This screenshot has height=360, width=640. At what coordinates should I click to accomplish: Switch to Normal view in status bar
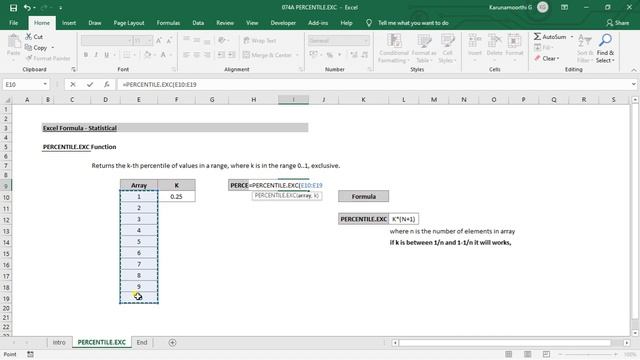pyautogui.click(x=509, y=354)
